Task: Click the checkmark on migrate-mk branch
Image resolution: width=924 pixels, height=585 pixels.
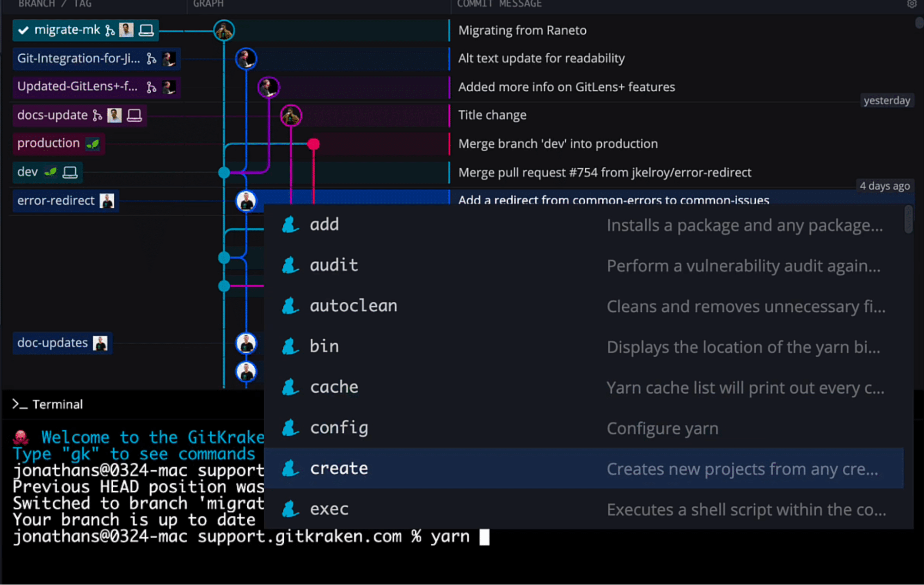Action: tap(24, 31)
